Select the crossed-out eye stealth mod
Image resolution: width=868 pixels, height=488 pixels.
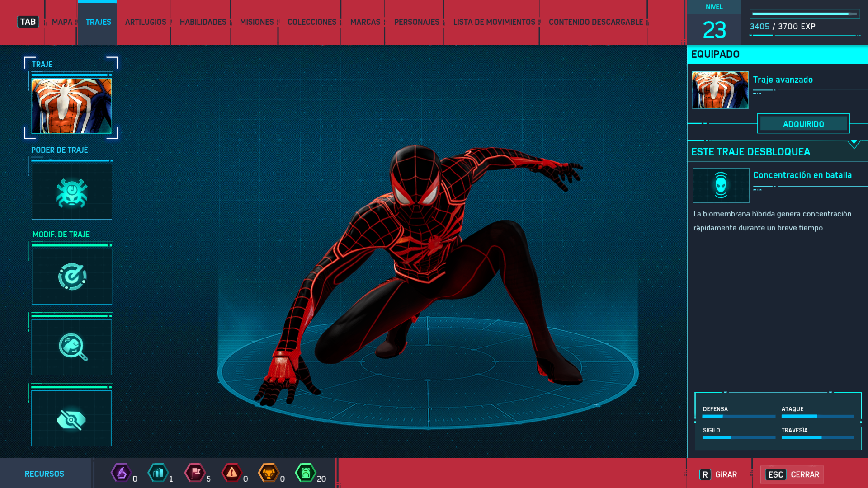click(72, 419)
